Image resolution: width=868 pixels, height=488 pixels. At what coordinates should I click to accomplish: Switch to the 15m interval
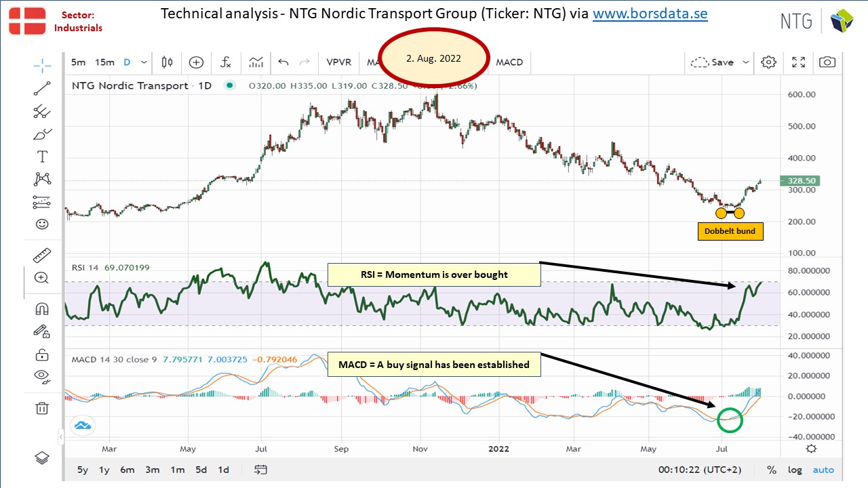[x=104, y=62]
